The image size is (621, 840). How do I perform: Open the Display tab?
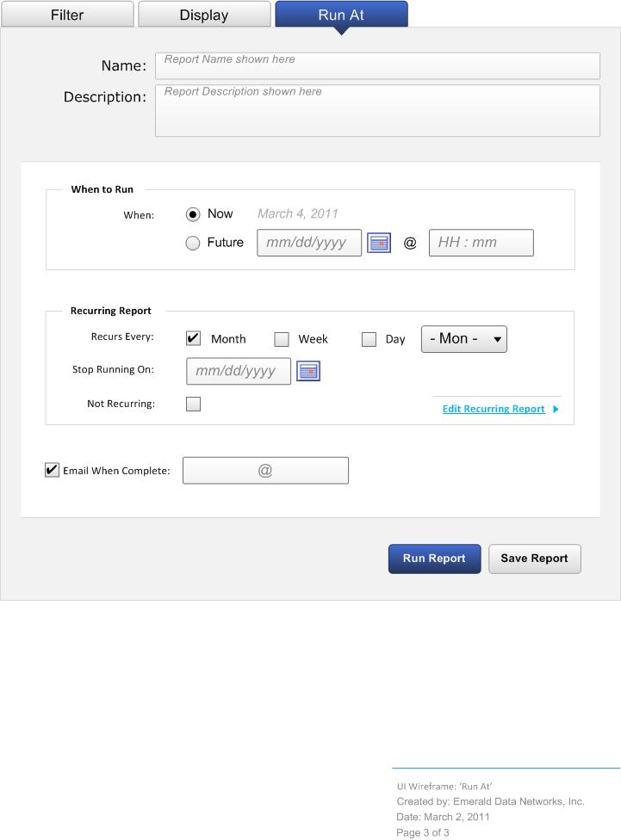[x=204, y=15]
